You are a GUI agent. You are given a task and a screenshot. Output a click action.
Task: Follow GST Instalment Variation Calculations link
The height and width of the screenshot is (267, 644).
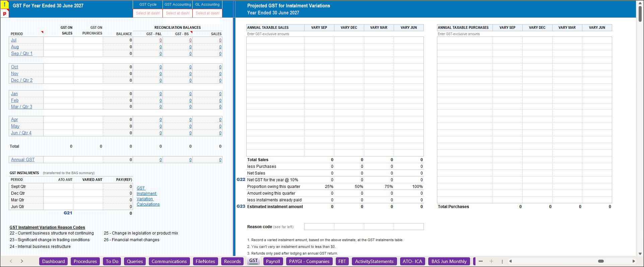(x=148, y=196)
